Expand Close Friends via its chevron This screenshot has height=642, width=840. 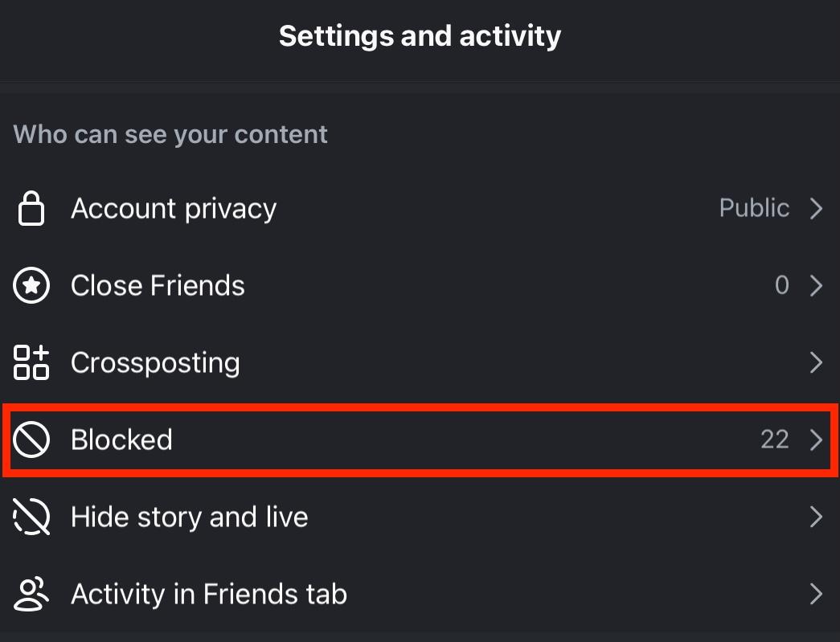pos(816,286)
